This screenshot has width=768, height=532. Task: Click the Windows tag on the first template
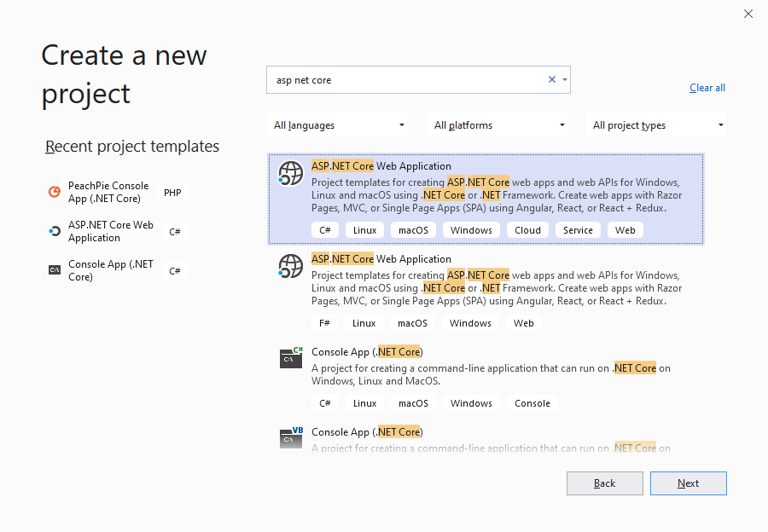tap(471, 230)
